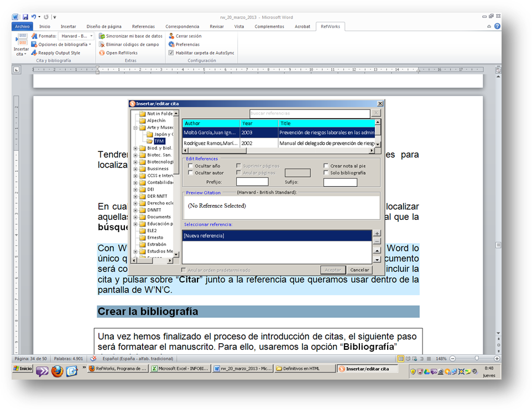The image size is (532, 410).
Task: Switch to Full Screen Reading view icon
Action: point(408,359)
